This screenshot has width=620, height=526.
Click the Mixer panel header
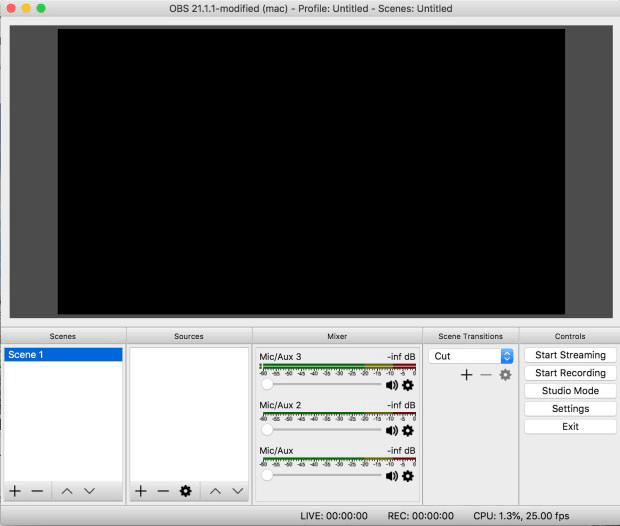click(337, 336)
